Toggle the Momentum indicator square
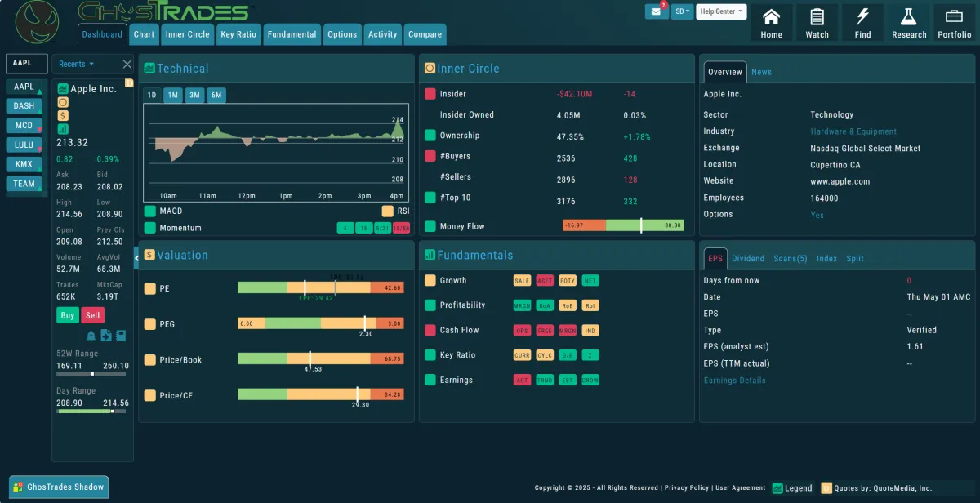The width and height of the screenshot is (980, 503). (149, 228)
